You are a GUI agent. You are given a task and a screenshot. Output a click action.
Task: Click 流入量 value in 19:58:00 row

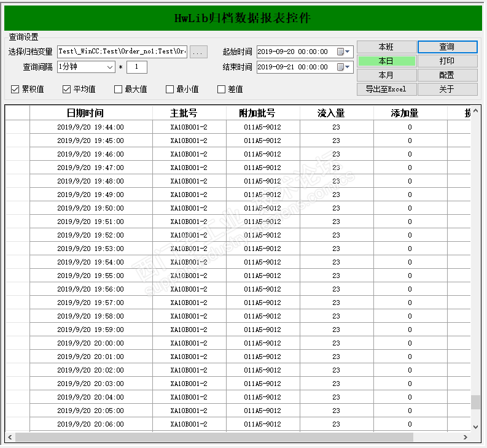[x=337, y=316]
